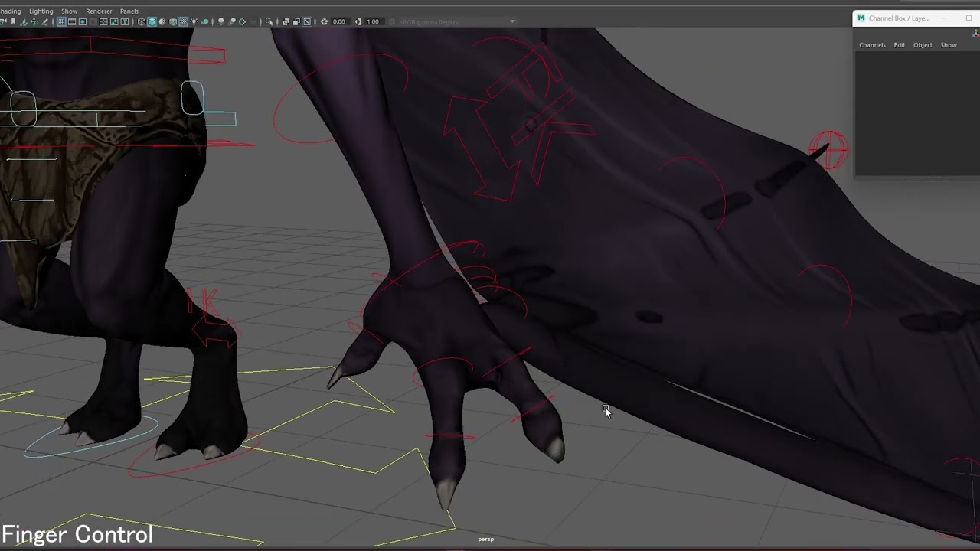Image resolution: width=980 pixels, height=551 pixels.
Task: Toggle the field chart icon
Action: coord(103,21)
